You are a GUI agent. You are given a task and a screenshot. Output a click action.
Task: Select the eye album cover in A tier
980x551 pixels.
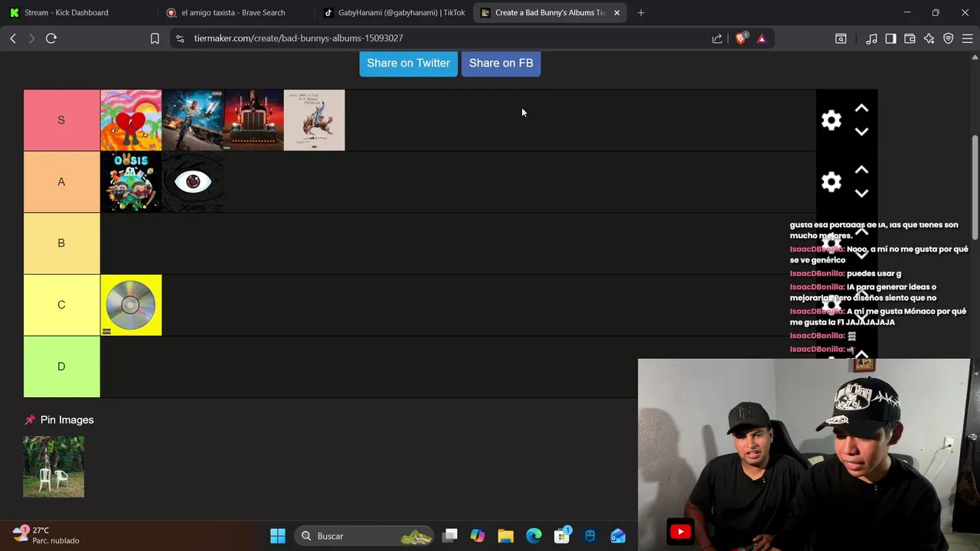tap(192, 181)
